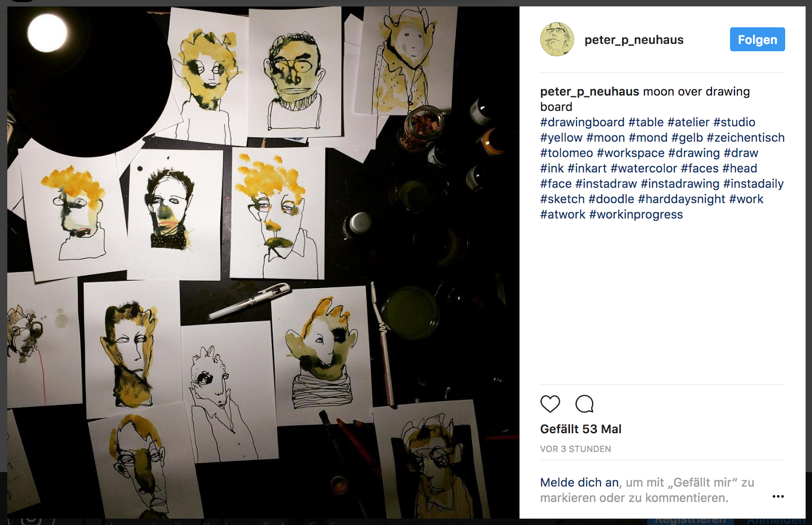Open the #workinprogress hashtag
812x525 pixels.
(636, 215)
